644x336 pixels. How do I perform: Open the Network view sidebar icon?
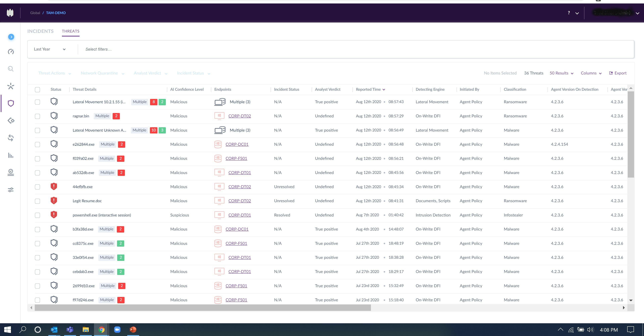(11, 121)
